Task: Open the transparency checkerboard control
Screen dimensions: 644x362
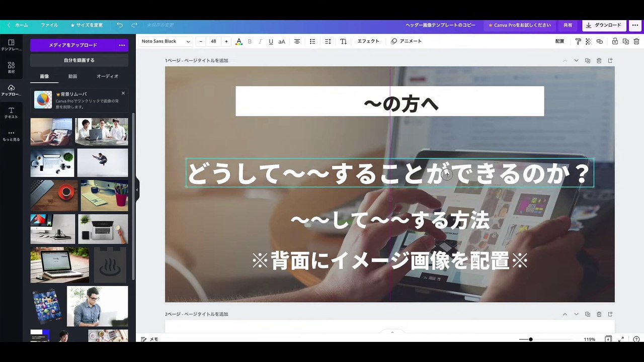Action: pos(589,41)
